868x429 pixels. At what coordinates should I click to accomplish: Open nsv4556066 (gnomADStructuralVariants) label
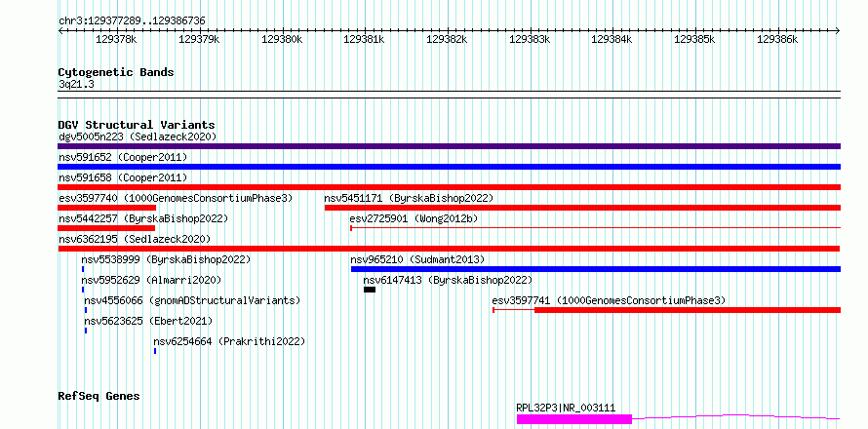(x=192, y=300)
